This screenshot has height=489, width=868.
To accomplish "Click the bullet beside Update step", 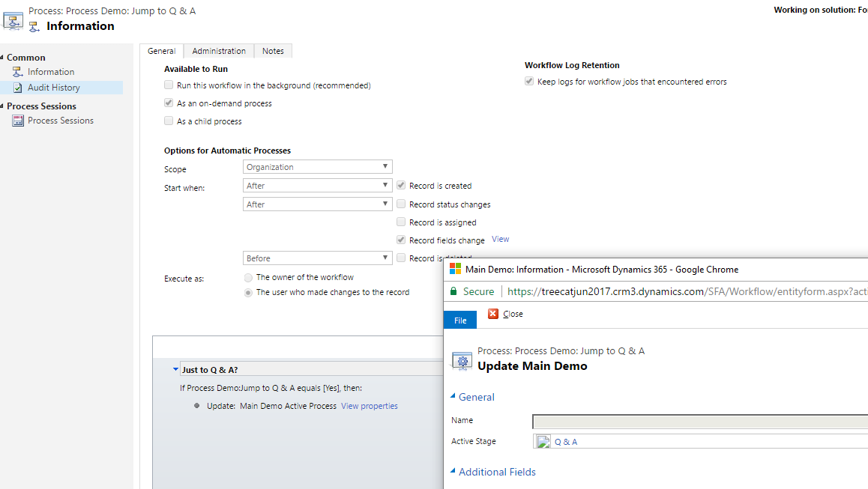I will pyautogui.click(x=196, y=406).
